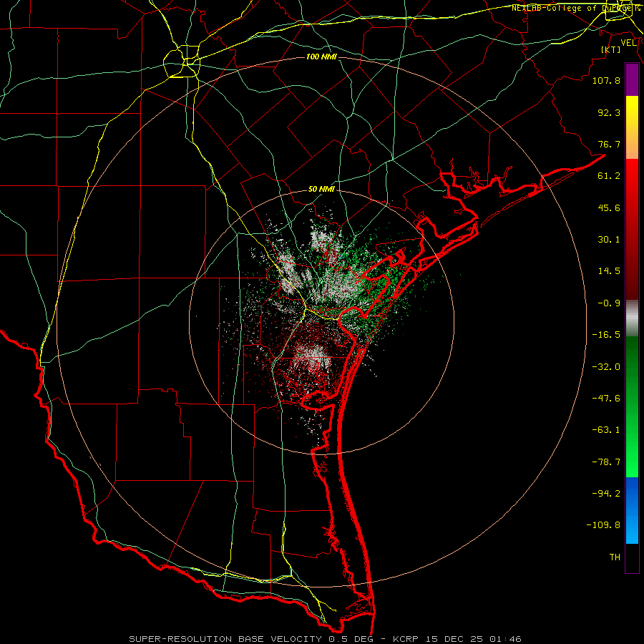The height and width of the screenshot is (644, 644).
Task: Click the 14.5 scale value
Action: 609,271
